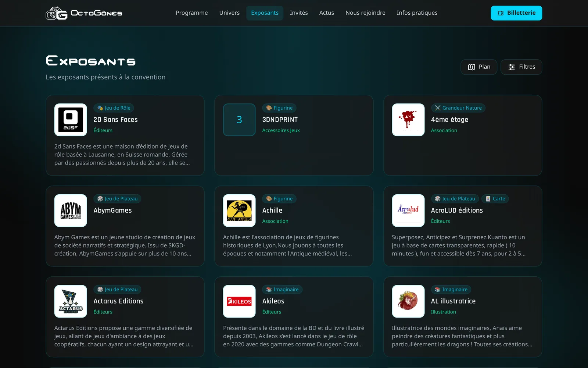Open the 3DNDPRINT placeholder thumbnail
The height and width of the screenshot is (368, 588).
click(x=239, y=120)
